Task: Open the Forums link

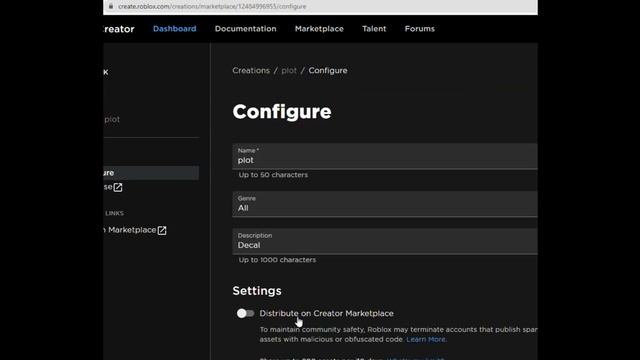Action: coord(420,29)
